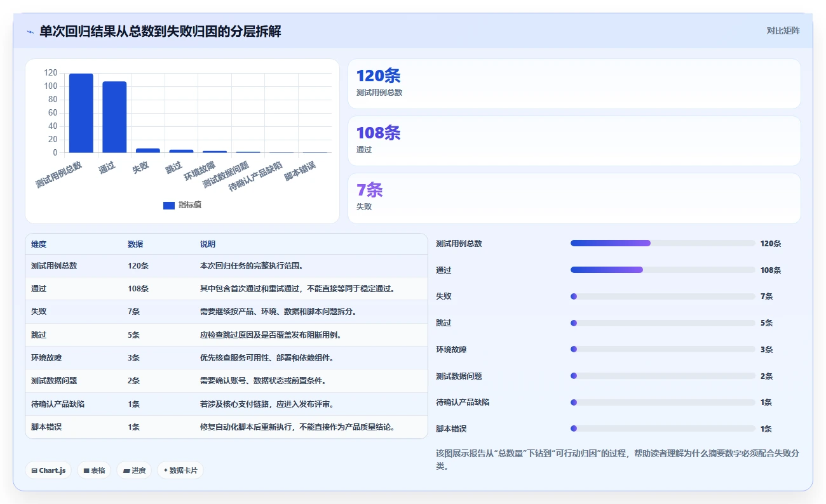
Task: Click the 120 y-axis tick label
Action: point(51,73)
